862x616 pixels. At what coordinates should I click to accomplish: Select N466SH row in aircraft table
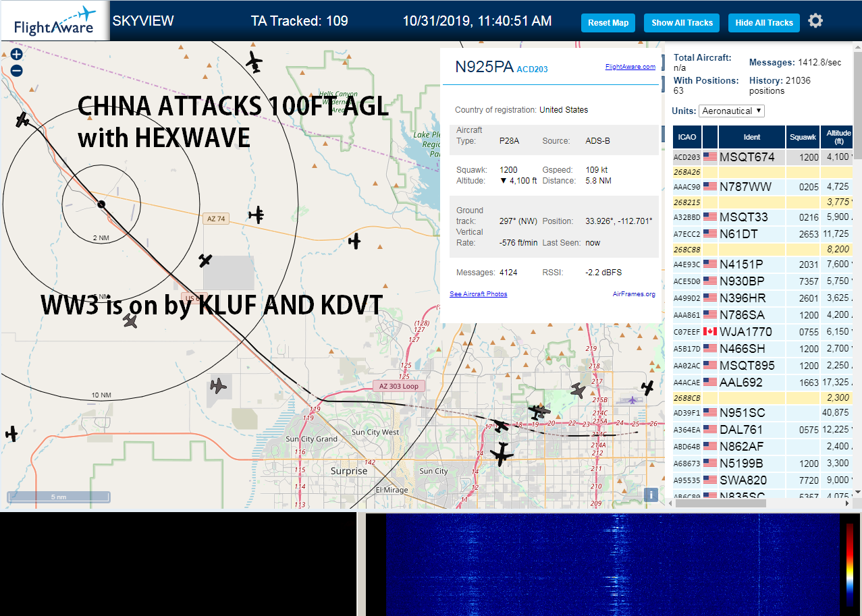click(763, 348)
